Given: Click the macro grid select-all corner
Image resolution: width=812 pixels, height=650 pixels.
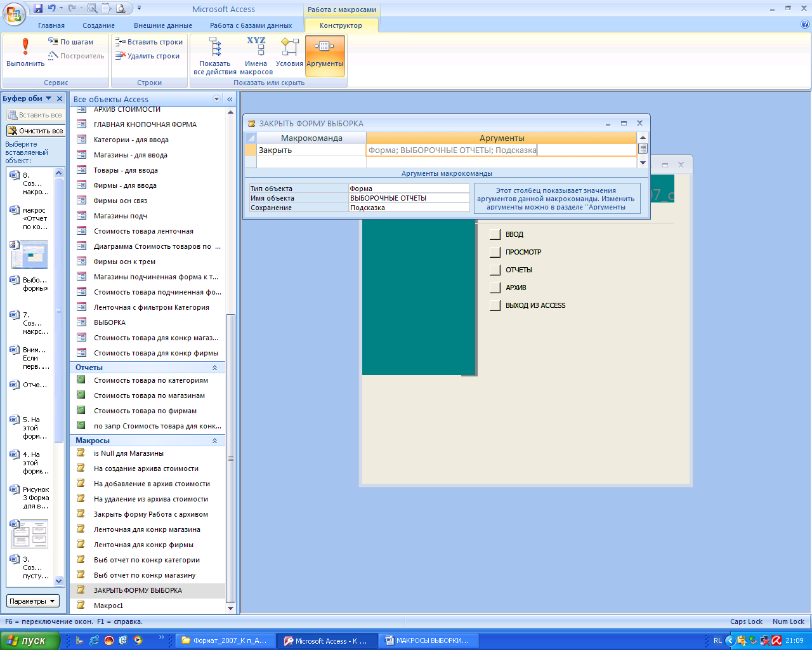Looking at the screenshot, I should [x=251, y=138].
